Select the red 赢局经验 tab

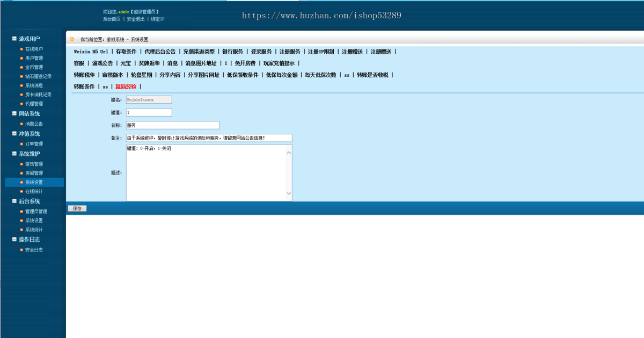pyautogui.click(x=126, y=87)
